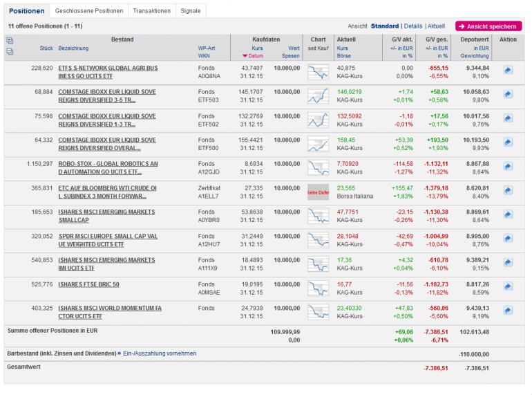532x395 pixels.
Task: Click action icon for iShares MSCI World Momentum
Action: [508, 311]
